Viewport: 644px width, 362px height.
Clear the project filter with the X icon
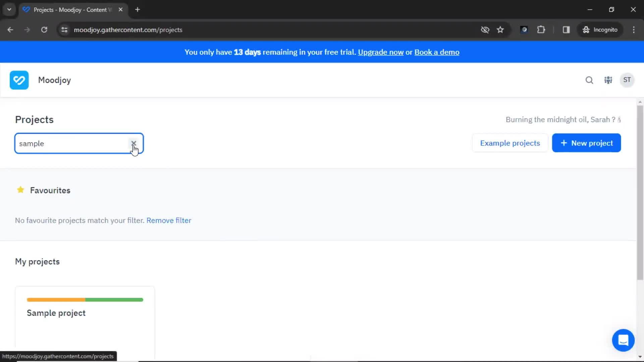pyautogui.click(x=133, y=143)
